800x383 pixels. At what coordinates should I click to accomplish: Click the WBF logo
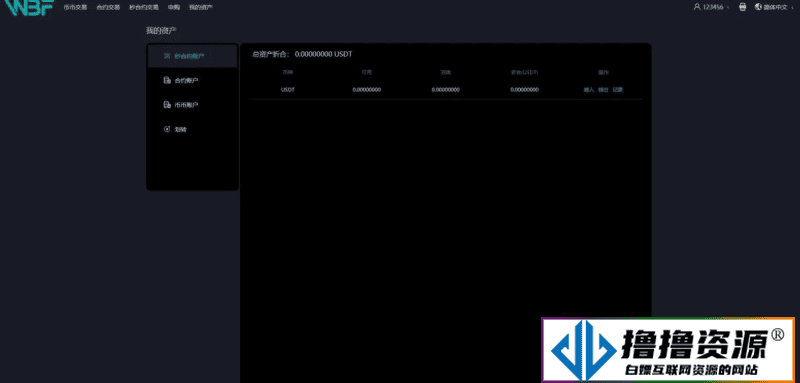click(x=27, y=8)
